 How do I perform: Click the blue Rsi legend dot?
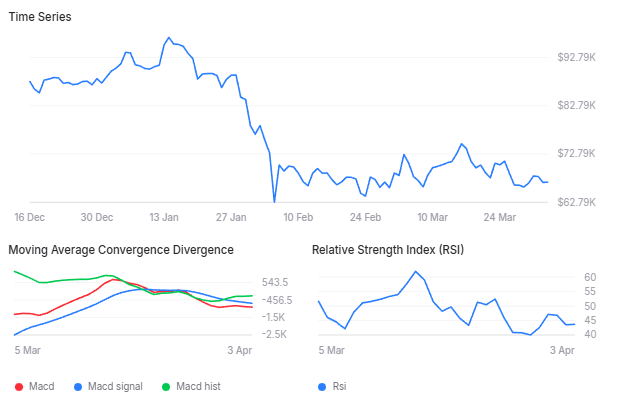(x=320, y=386)
